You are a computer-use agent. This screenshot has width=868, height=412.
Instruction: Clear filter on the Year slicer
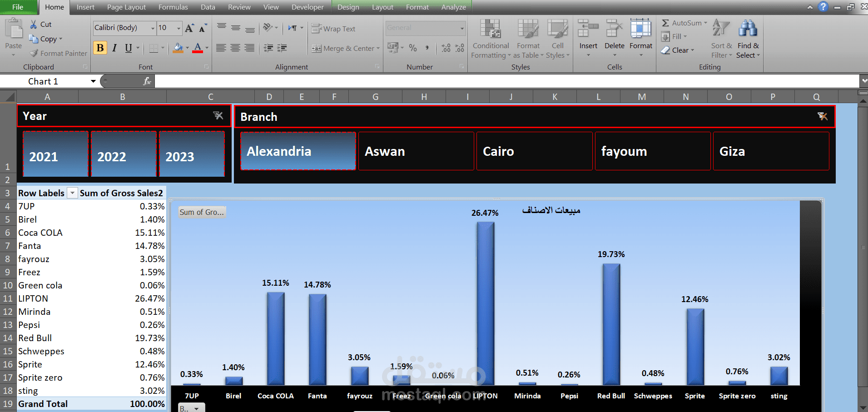(x=218, y=116)
